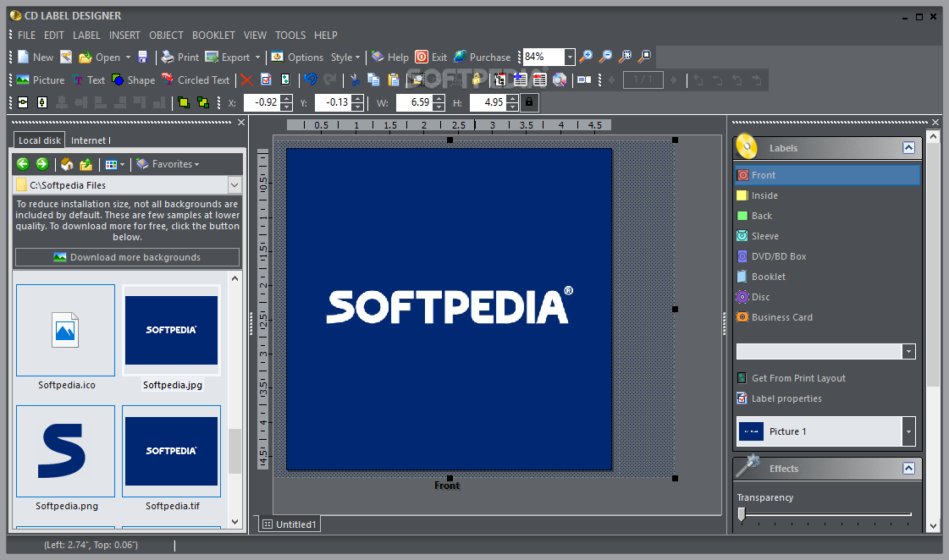
Task: Click the Home folder icon in file browser
Action: click(x=67, y=164)
